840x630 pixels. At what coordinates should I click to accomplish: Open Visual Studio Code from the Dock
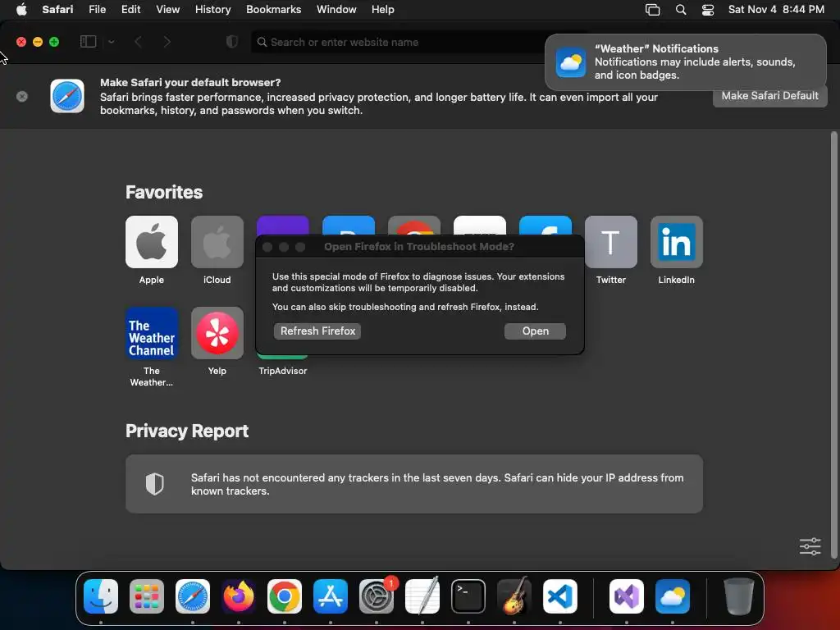(x=559, y=596)
